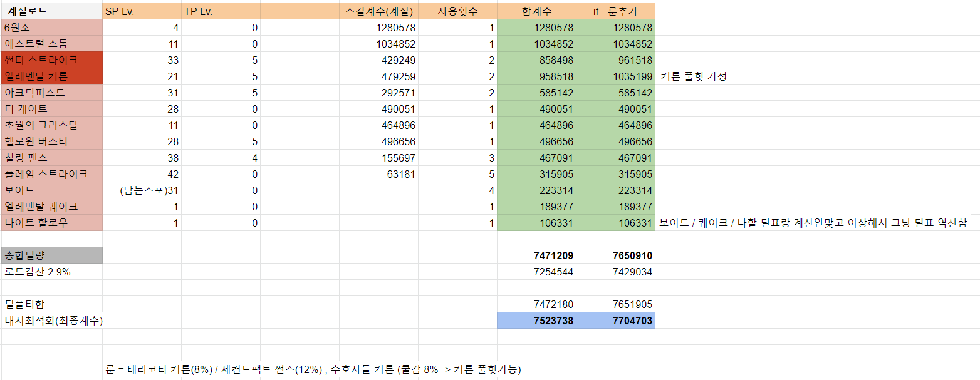Select the 961518 value in 룬추가 column

[615, 60]
